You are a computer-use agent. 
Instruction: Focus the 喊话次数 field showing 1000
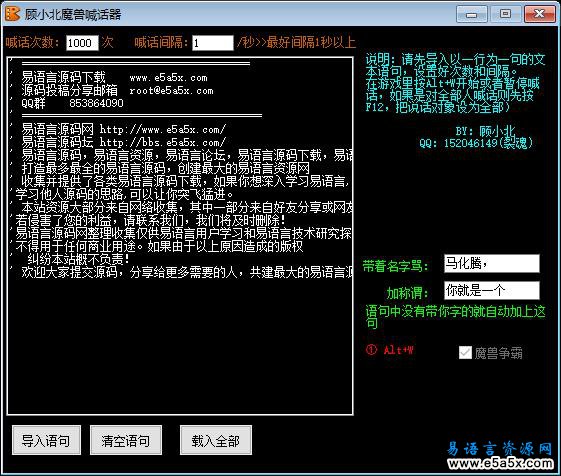[82, 43]
